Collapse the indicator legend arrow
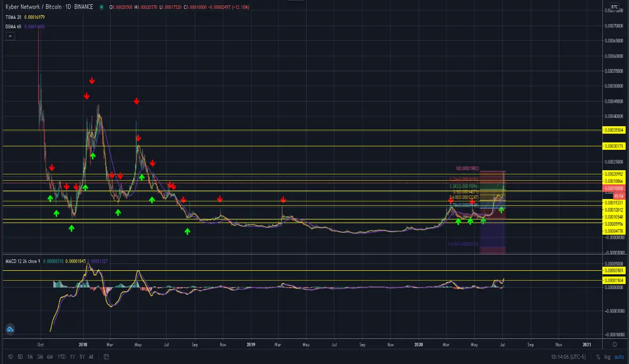629x364 pixels. [9, 36]
